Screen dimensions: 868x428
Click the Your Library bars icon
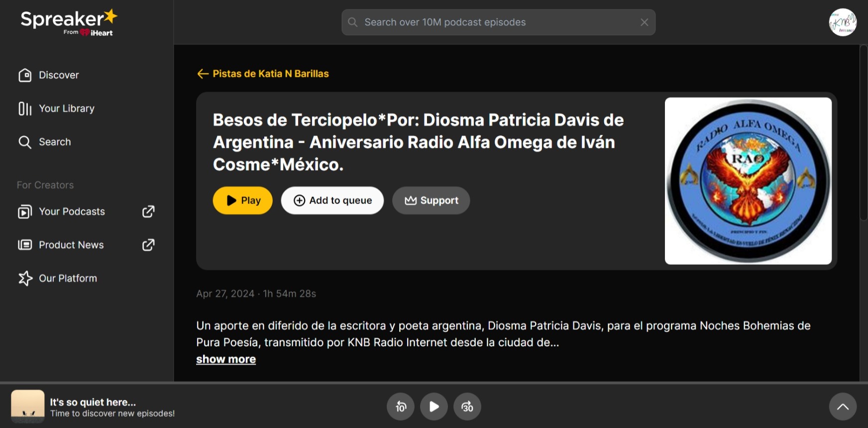click(25, 108)
